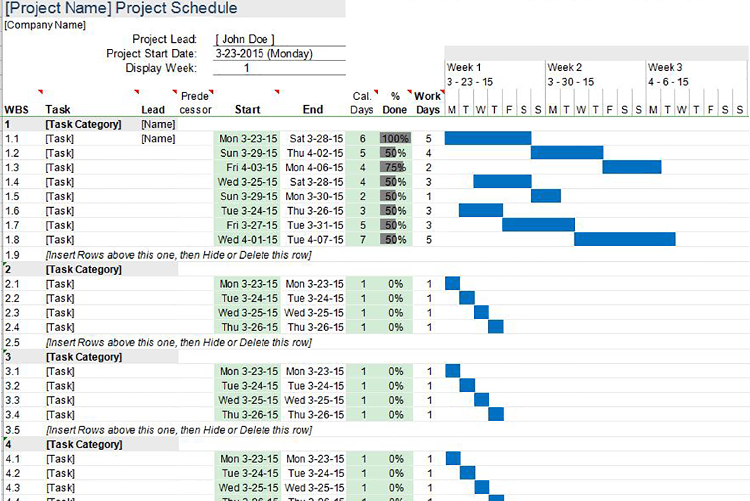Click the Gantt bar for task 2.4
This screenshot has width=750, height=501.
[496, 327]
